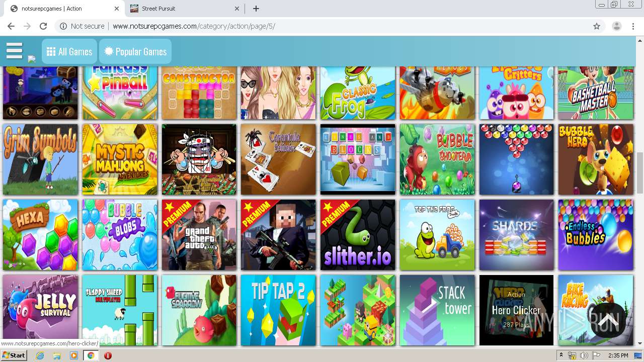
Task: Click the Chrome taskbar icon
Action: (x=91, y=355)
